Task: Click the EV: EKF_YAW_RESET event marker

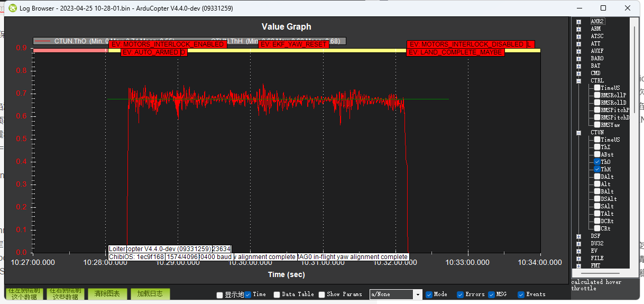Action: click(294, 44)
